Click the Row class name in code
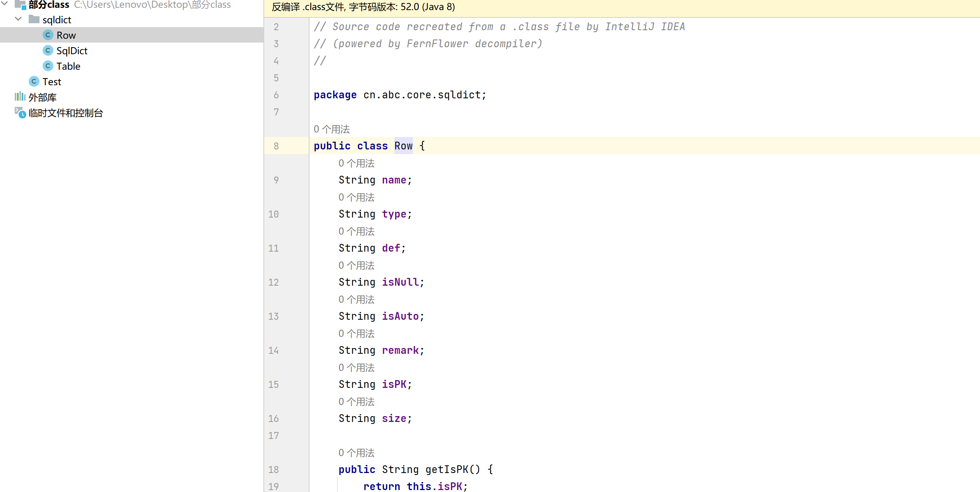Screen dimensions: 980x492 (x=403, y=146)
